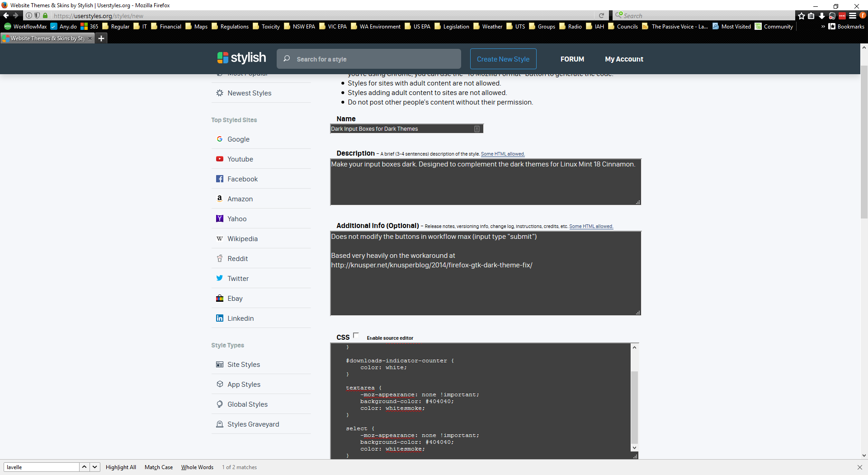
Task: Click the Stylish logo
Action: coord(241,58)
